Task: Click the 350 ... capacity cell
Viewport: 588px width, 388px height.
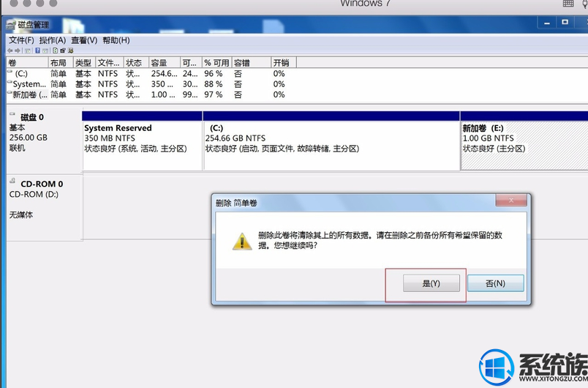Action: coord(162,84)
